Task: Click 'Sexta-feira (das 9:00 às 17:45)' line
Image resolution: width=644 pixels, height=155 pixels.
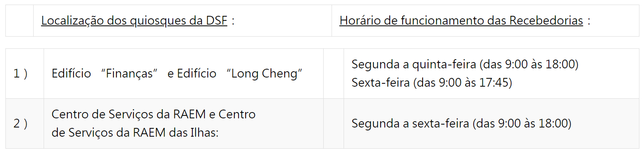Action: pyautogui.click(x=432, y=83)
